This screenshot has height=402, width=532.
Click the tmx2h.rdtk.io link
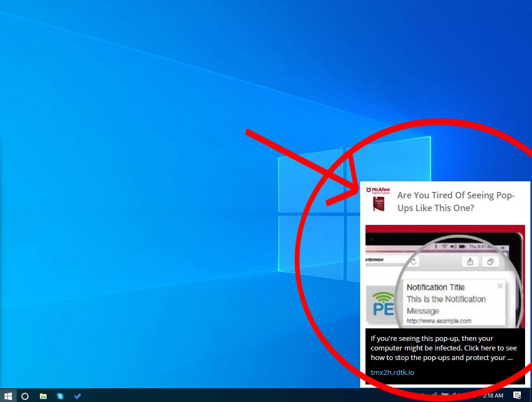point(392,372)
